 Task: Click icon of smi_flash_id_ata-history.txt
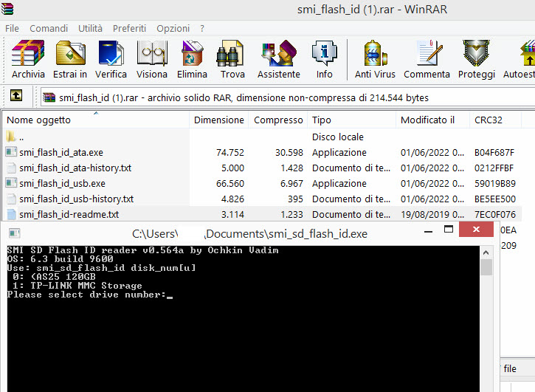[11, 168]
